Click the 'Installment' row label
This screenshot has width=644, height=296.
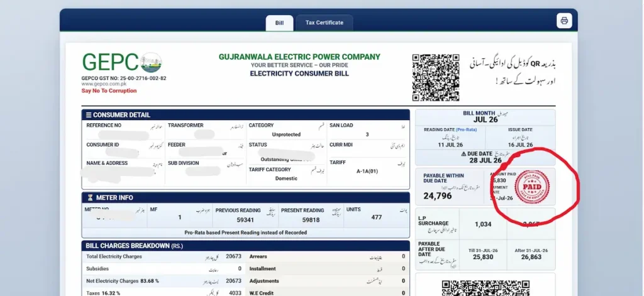262,269
